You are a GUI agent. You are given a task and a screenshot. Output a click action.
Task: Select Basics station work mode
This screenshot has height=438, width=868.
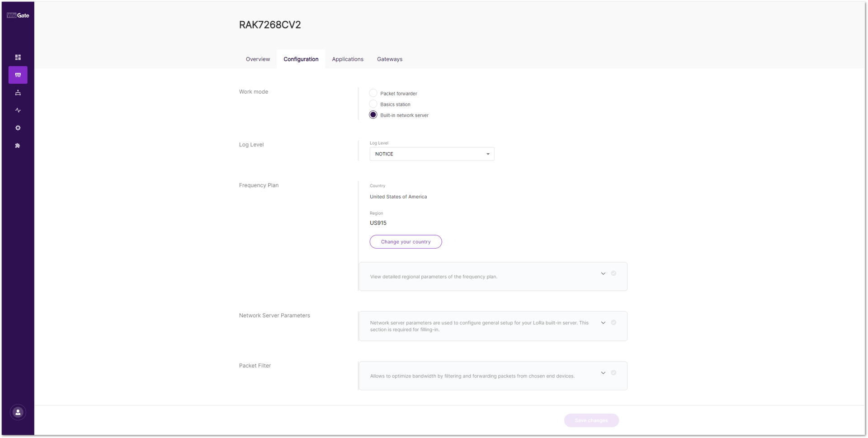[x=373, y=104]
